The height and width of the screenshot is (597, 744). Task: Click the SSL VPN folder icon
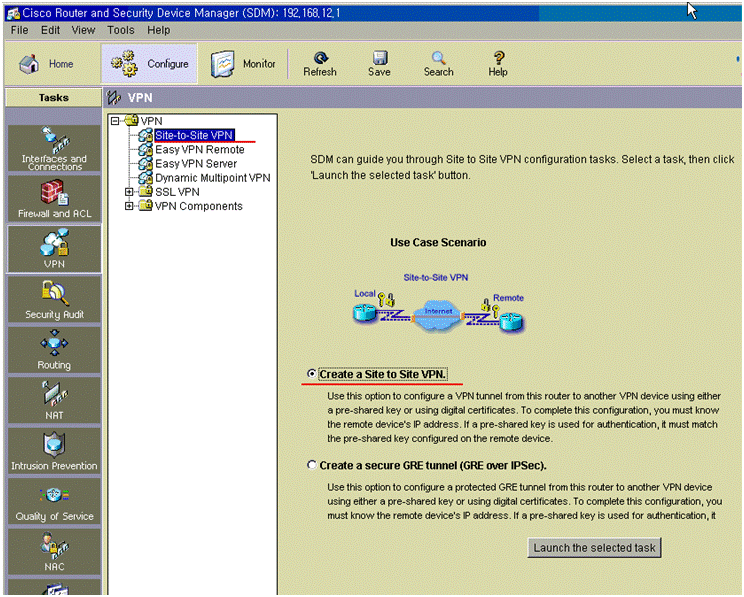145,191
